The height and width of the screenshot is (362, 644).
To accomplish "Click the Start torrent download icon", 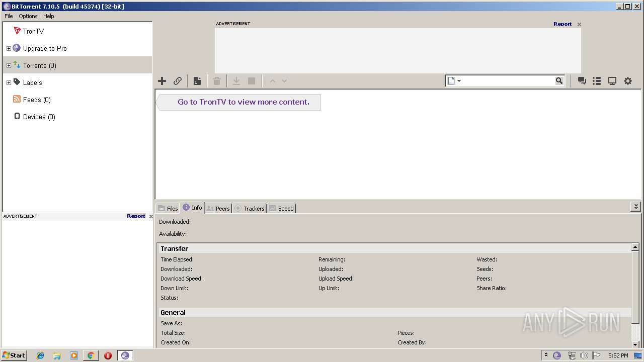I will coord(236,81).
